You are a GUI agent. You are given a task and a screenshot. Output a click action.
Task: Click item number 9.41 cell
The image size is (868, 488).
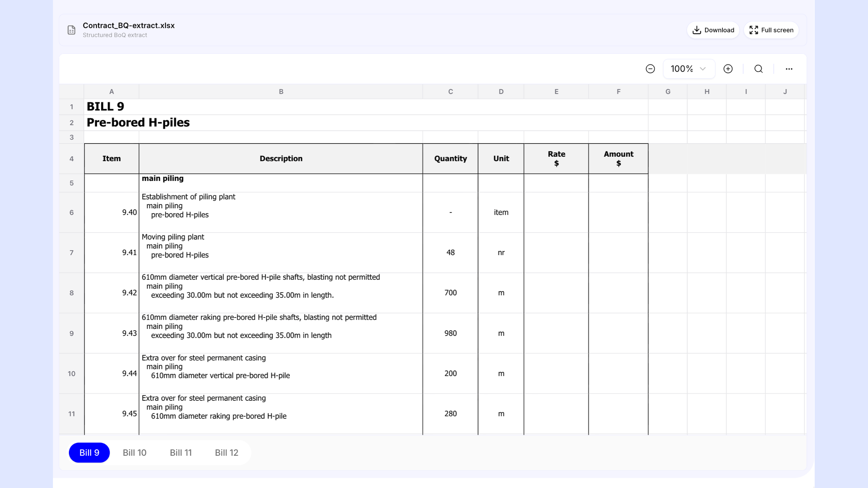[112, 253]
